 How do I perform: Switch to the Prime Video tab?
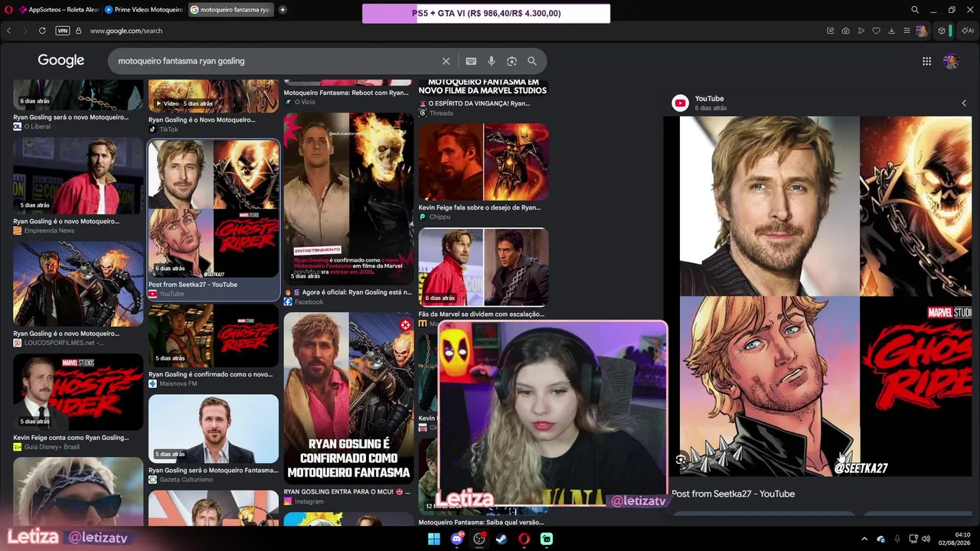click(x=143, y=10)
